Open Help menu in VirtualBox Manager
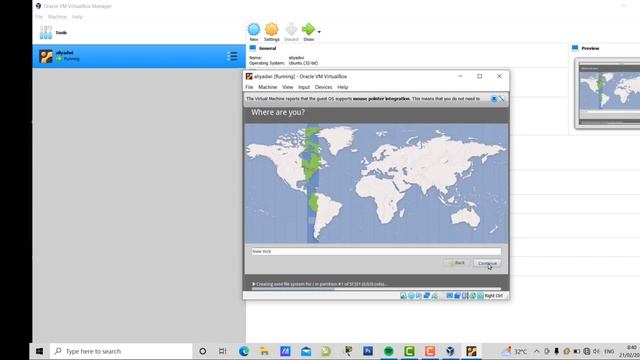The image size is (640, 360). [x=77, y=17]
